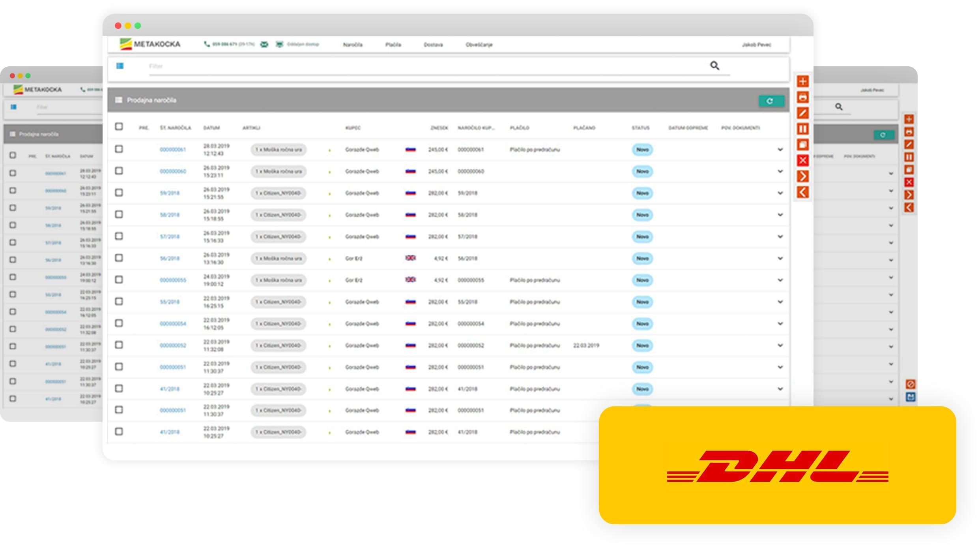The height and width of the screenshot is (548, 980).
Task: Toggle the select-all checkbox in table header
Action: [x=119, y=126]
